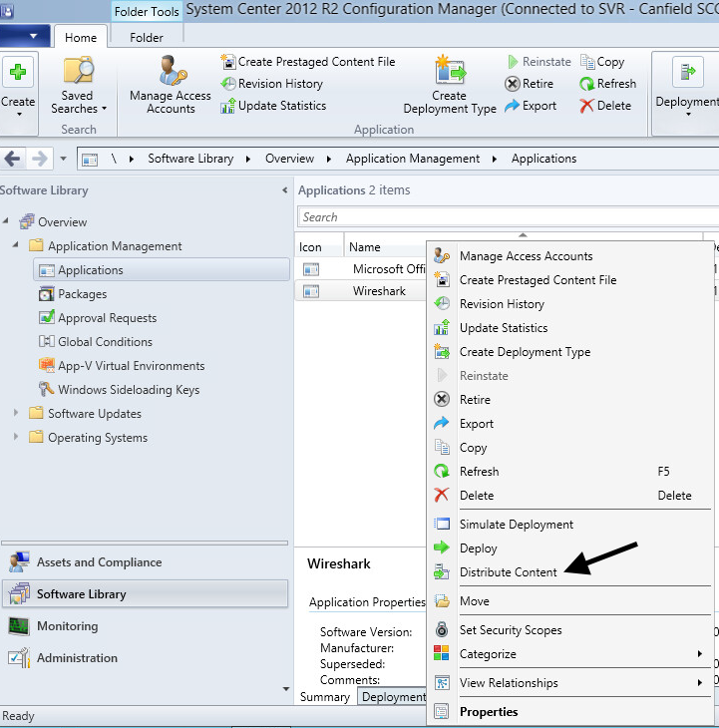Image resolution: width=719 pixels, height=728 pixels.
Task: Choose Refresh in the context menu
Action: coord(570,472)
